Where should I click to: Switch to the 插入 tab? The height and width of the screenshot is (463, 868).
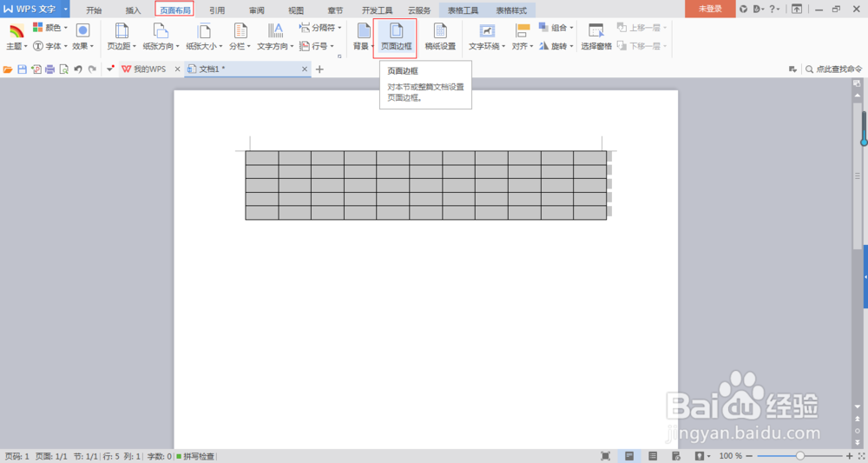tap(134, 10)
